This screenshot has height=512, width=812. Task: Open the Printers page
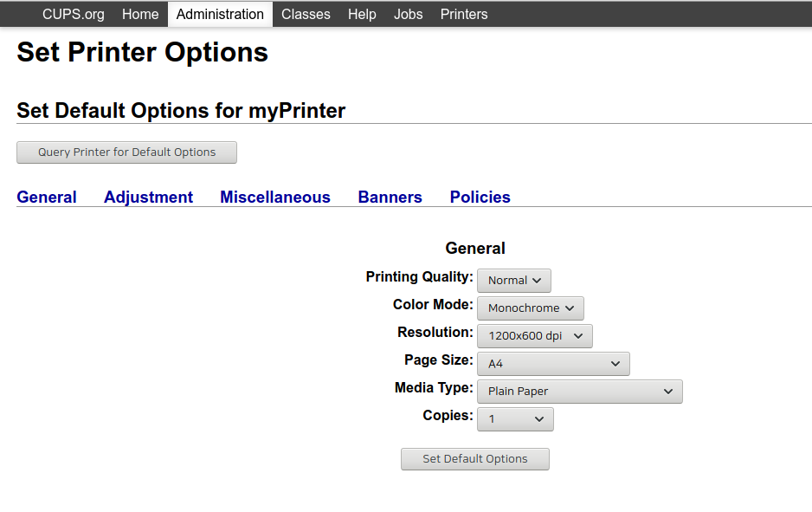pyautogui.click(x=464, y=14)
